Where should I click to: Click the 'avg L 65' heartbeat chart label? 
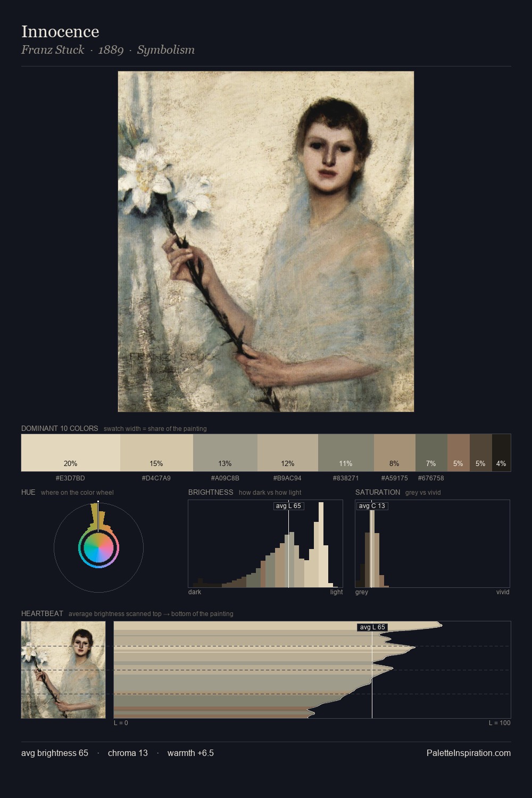[372, 627]
